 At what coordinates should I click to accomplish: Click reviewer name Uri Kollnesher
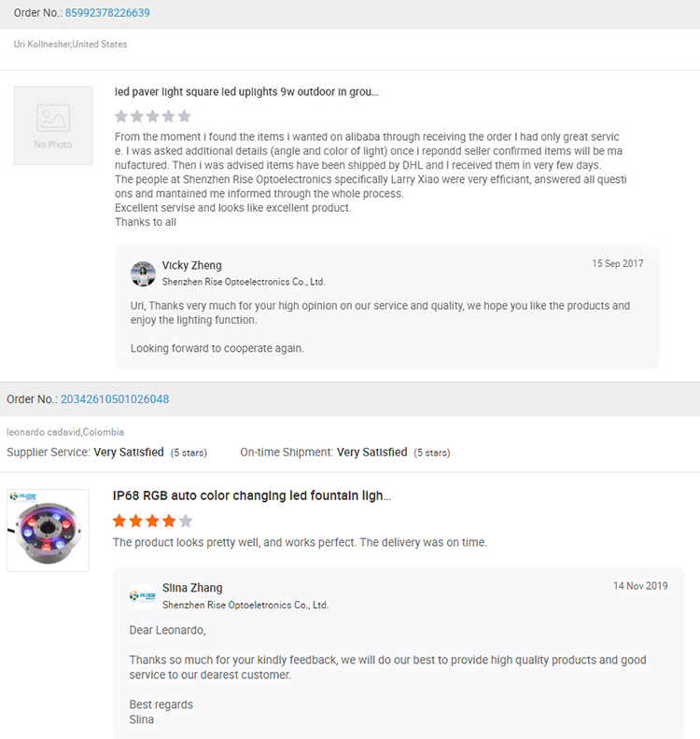[x=42, y=44]
